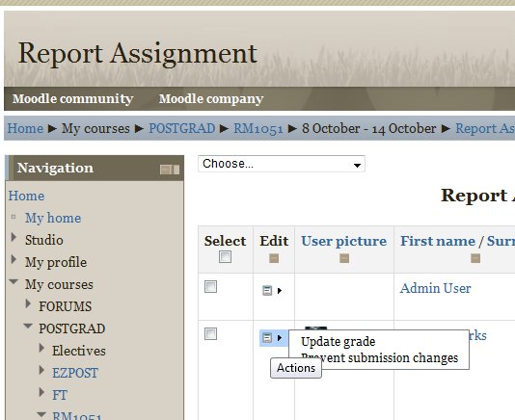Check the second student row checkbox
The width and height of the screenshot is (515, 420).
[210, 333]
